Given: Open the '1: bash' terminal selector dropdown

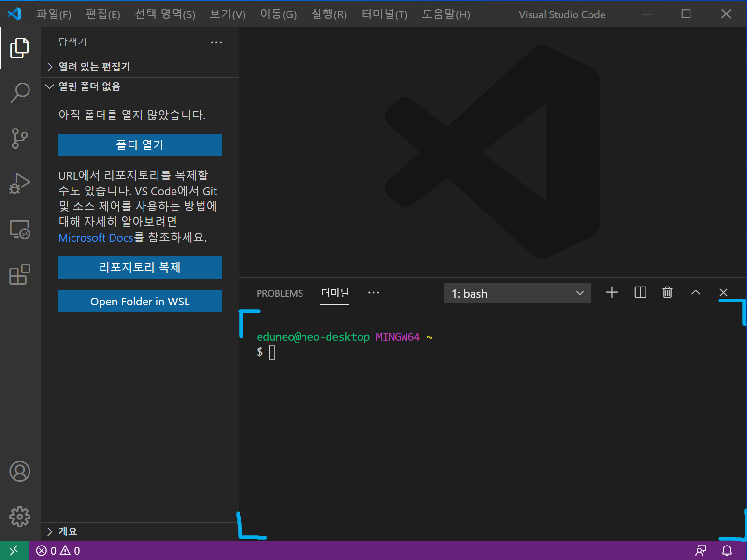Looking at the screenshot, I should 517,293.
